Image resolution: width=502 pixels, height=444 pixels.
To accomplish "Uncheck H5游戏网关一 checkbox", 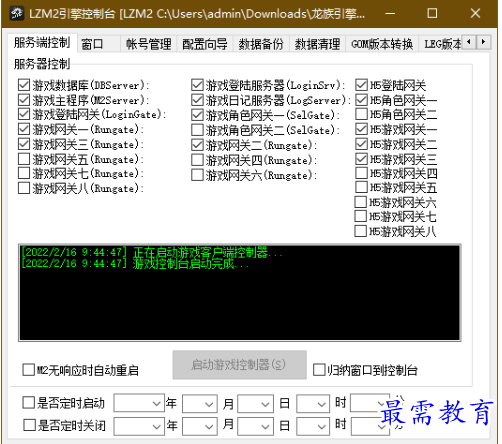I will (361, 129).
